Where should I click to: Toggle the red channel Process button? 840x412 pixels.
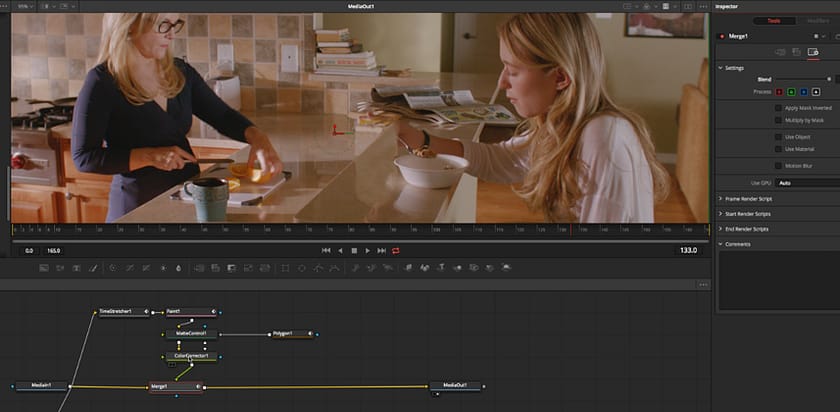click(x=779, y=92)
